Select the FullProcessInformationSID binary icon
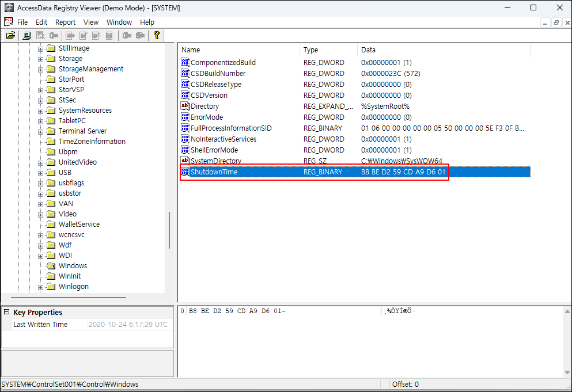572x392 pixels. coord(185,128)
